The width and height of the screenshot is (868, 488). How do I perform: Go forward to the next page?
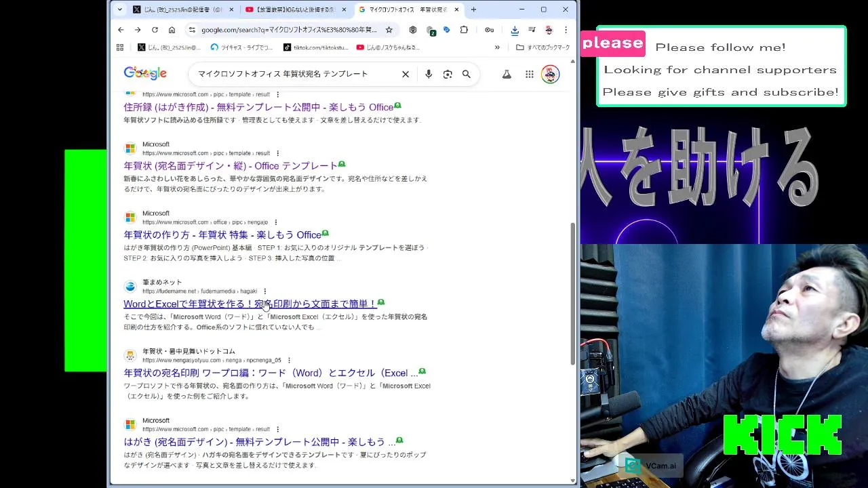(138, 30)
